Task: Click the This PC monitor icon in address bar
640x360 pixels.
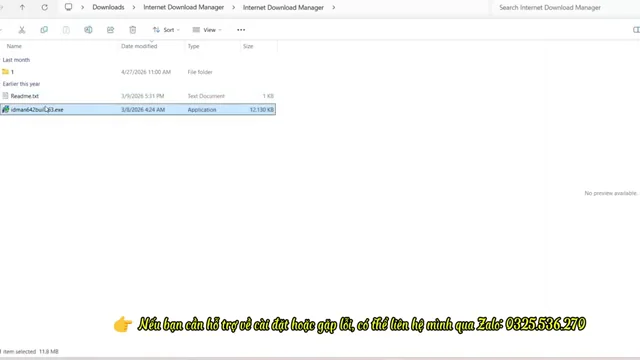Action: coord(69,7)
